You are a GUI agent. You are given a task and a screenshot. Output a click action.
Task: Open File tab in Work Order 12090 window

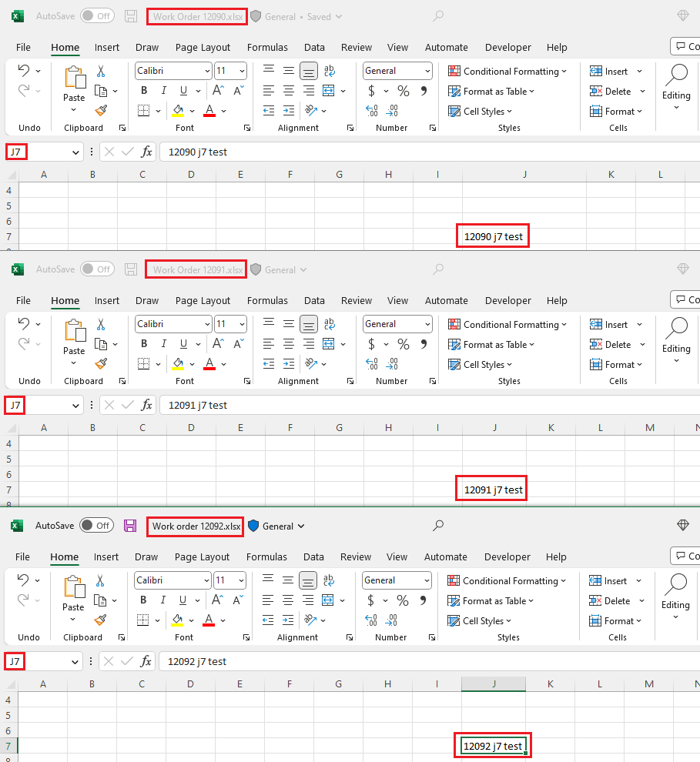point(23,47)
